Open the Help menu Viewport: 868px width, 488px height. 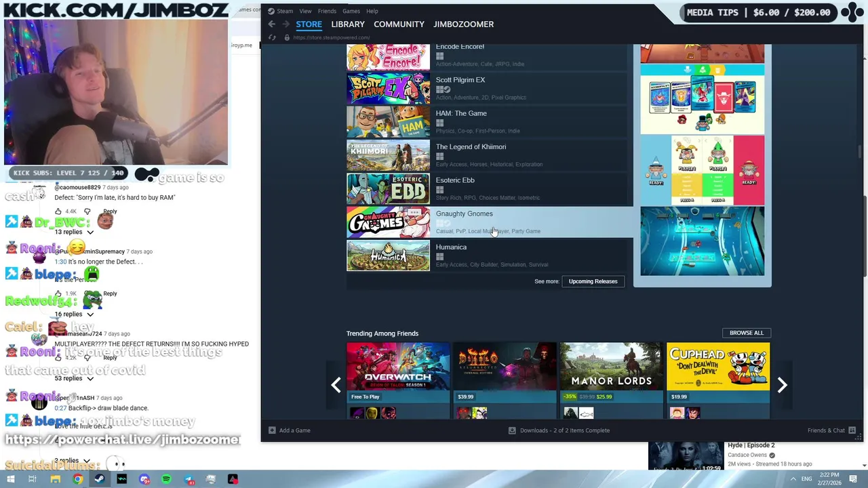372,11
